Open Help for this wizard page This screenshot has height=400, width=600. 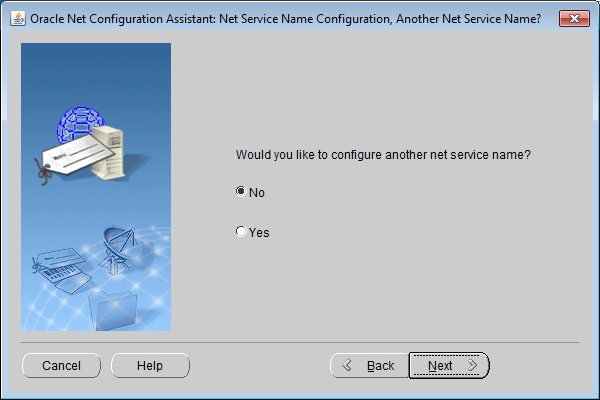point(150,366)
